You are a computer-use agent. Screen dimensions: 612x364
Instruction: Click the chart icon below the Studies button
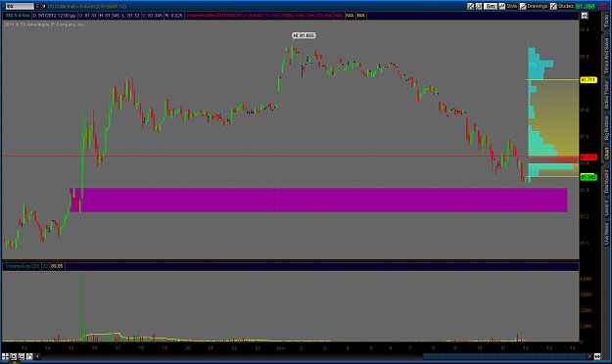pyautogui.click(x=585, y=16)
